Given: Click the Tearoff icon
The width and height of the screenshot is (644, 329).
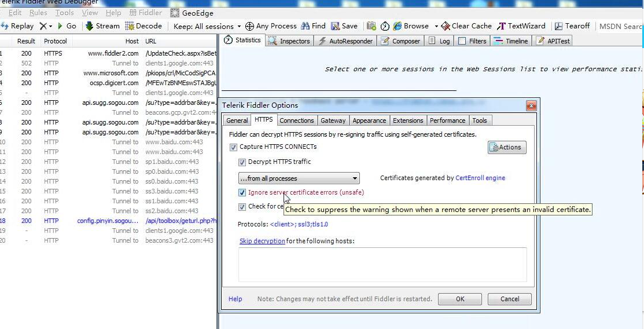Looking at the screenshot, I should [558, 26].
